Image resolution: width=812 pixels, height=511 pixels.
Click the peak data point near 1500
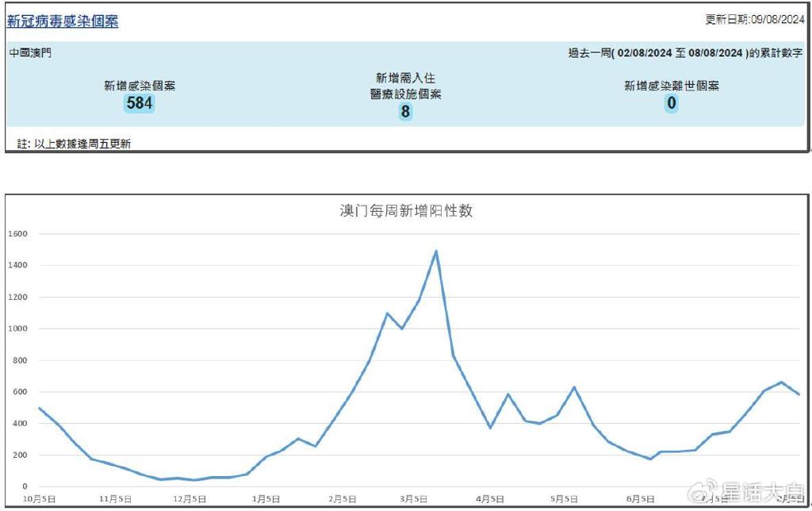435,250
